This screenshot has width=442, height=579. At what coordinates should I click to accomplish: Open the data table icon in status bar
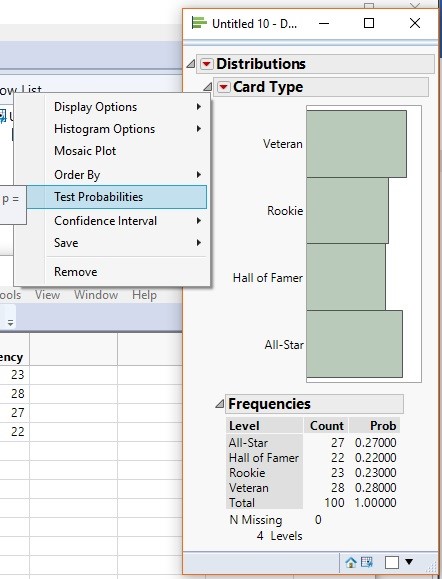(367, 562)
